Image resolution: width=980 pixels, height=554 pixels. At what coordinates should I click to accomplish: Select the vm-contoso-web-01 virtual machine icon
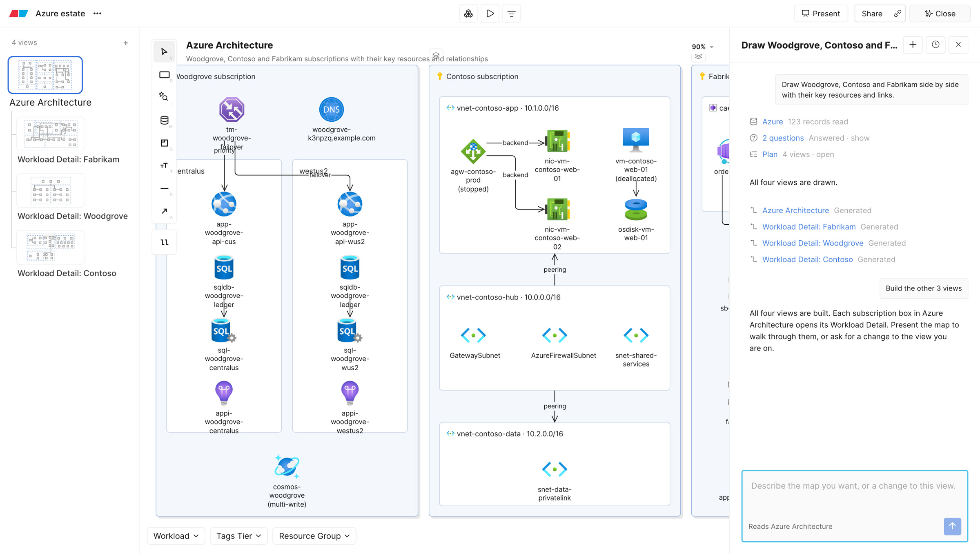click(636, 140)
